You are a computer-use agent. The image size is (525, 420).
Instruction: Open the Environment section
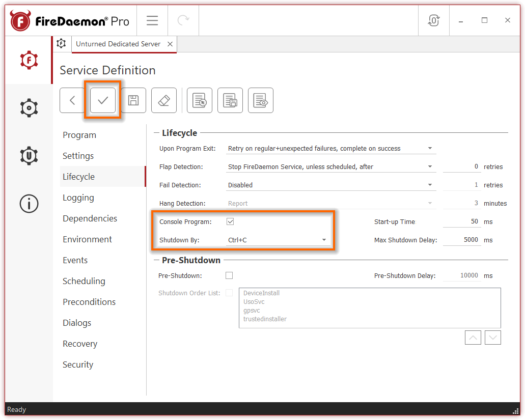103,239
